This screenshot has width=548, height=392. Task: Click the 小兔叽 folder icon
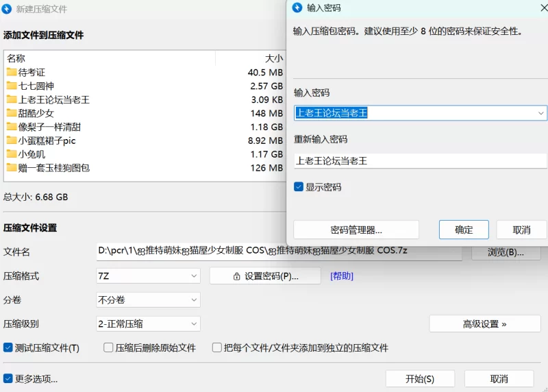click(x=12, y=154)
